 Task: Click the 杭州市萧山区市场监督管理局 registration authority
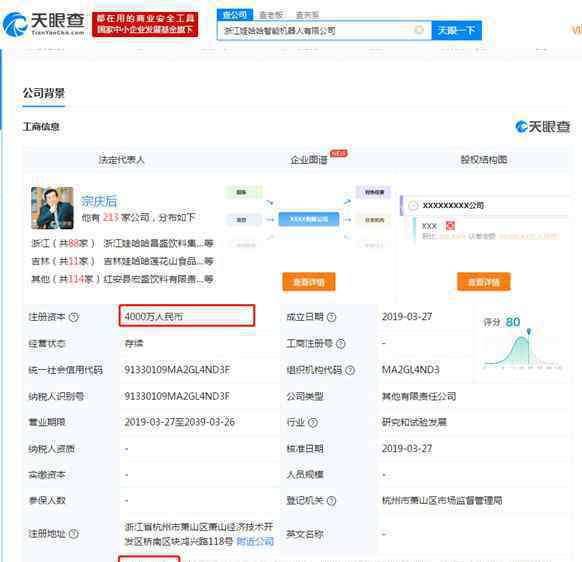click(x=442, y=500)
